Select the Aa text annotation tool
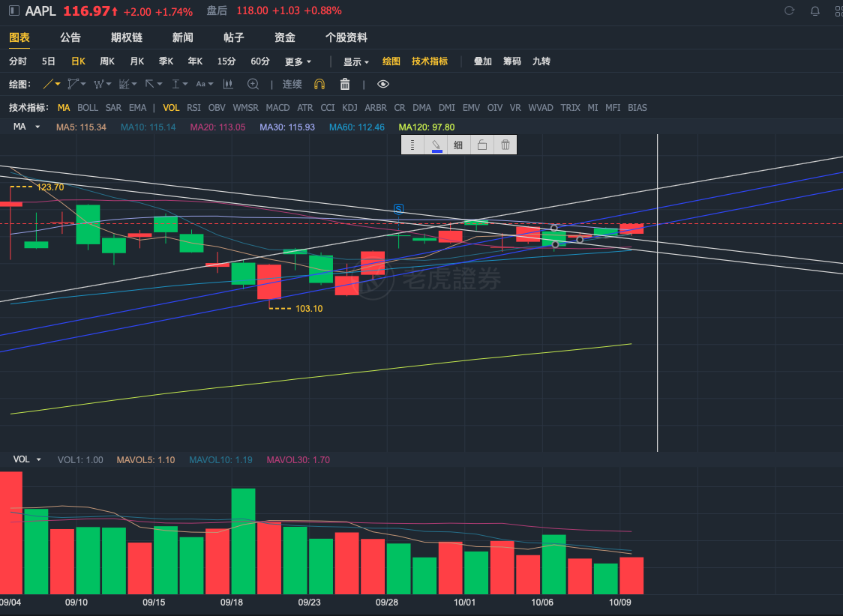This screenshot has height=616, width=843. pos(200,85)
